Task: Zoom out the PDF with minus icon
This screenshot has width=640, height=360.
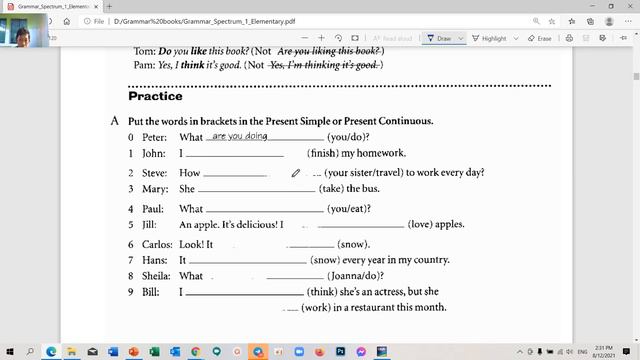Action: click(x=304, y=38)
